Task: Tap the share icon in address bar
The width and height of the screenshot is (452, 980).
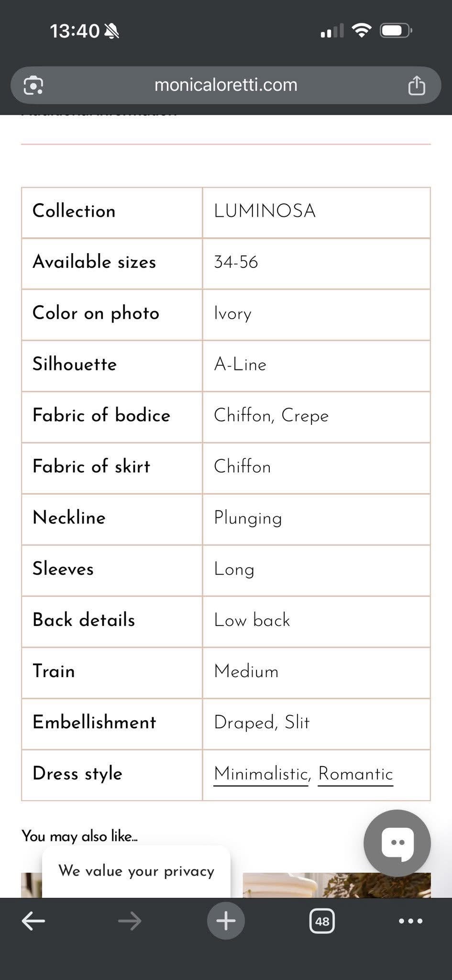Action: 416,85
